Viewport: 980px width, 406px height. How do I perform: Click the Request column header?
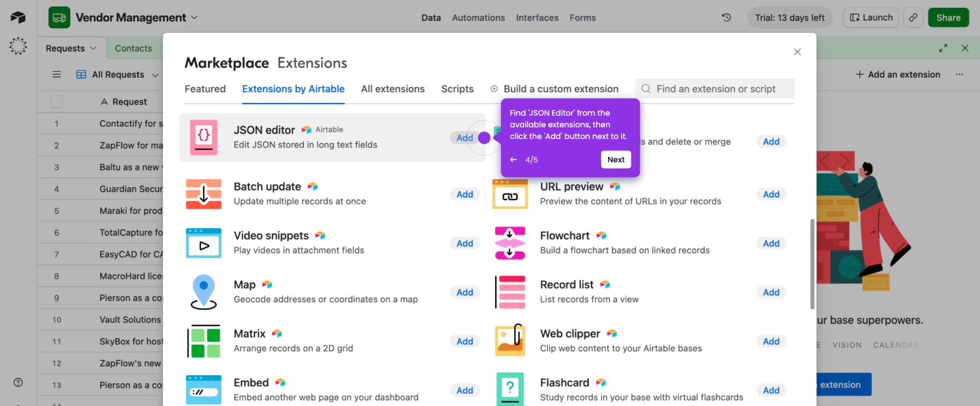pos(124,102)
